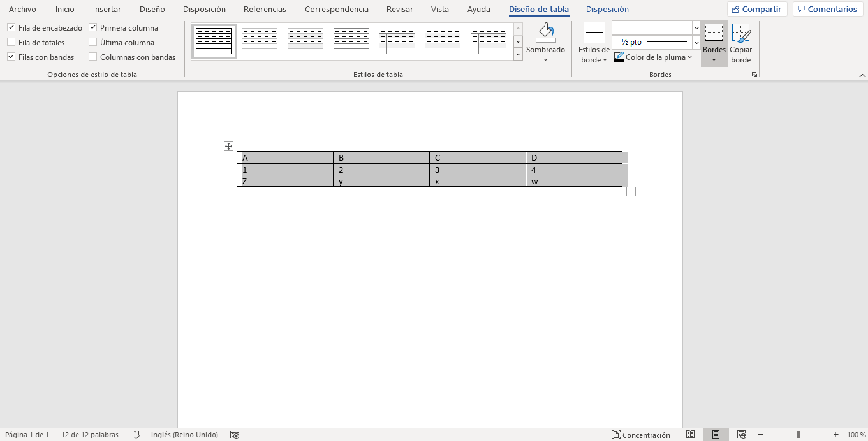Image resolution: width=868 pixels, height=441 pixels.
Task: Select the fourth table style thumbnail
Action: point(351,41)
